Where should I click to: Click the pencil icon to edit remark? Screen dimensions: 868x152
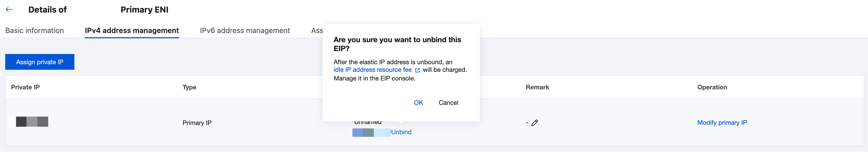pos(534,123)
